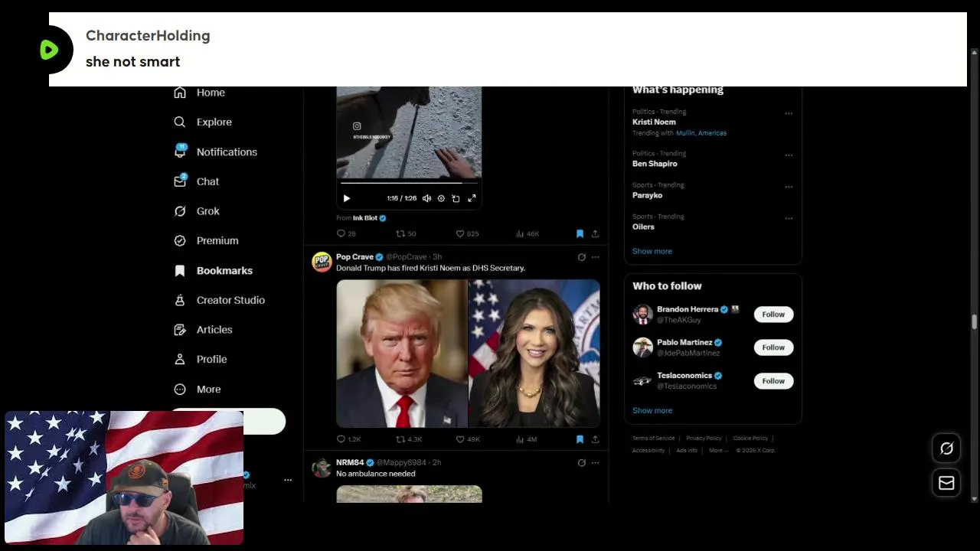Expand What's happening with Show more
This screenshot has height=551, width=980.
coord(652,251)
